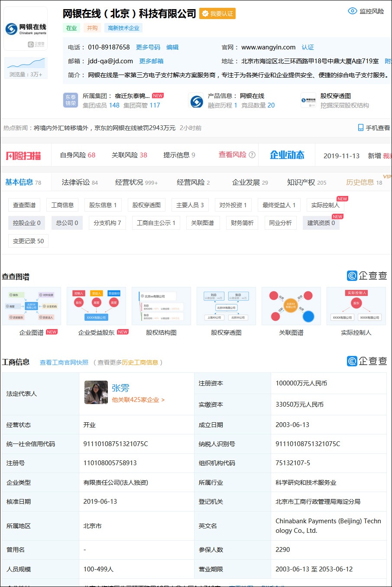Open the 股权结构图 diagram thumbnail
392x587 pixels.
point(161,306)
